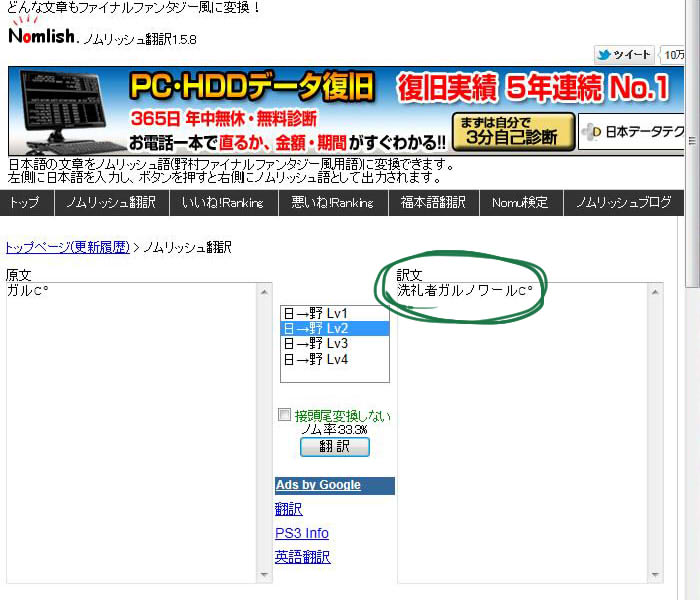
Task: Open the PS3 Info ad link
Action: click(302, 533)
